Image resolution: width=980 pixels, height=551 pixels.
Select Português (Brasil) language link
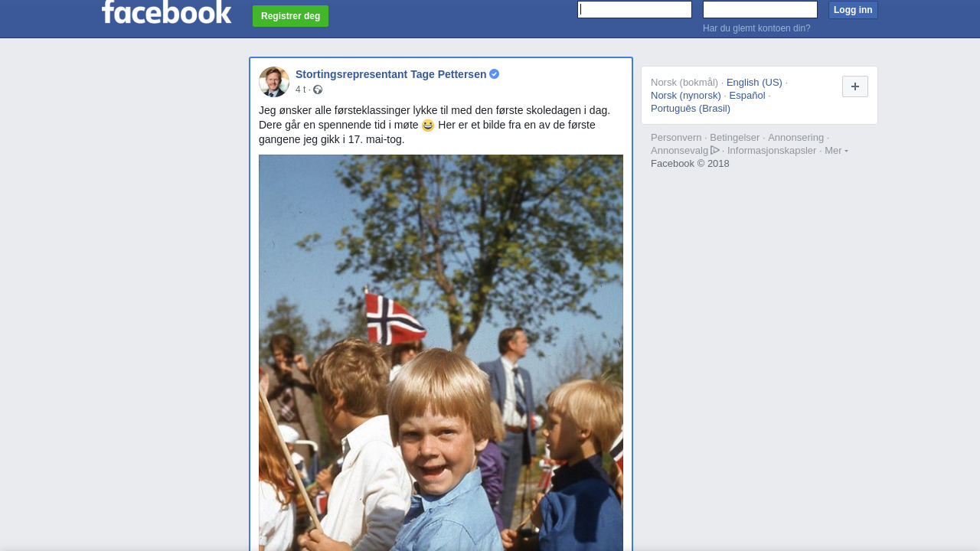click(691, 109)
